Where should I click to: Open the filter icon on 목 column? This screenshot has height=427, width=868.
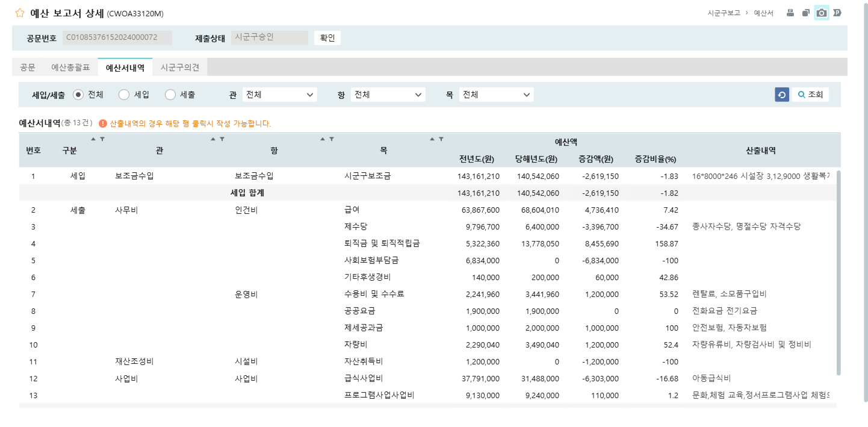click(x=441, y=139)
